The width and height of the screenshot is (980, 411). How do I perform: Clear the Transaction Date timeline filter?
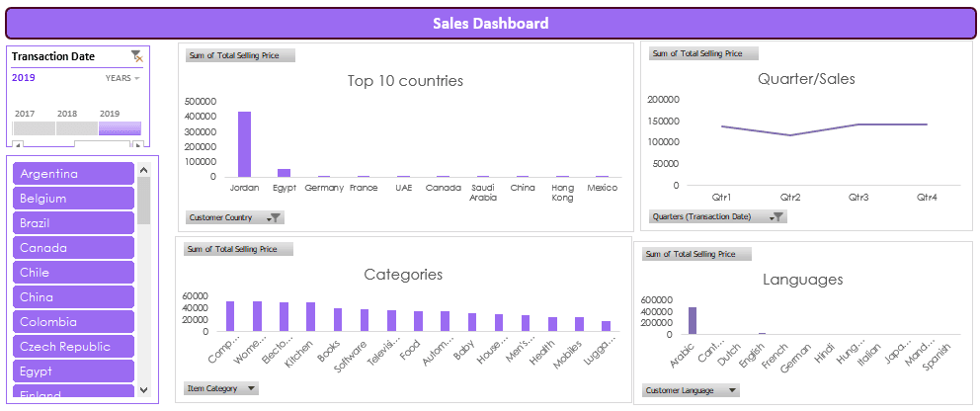136,56
